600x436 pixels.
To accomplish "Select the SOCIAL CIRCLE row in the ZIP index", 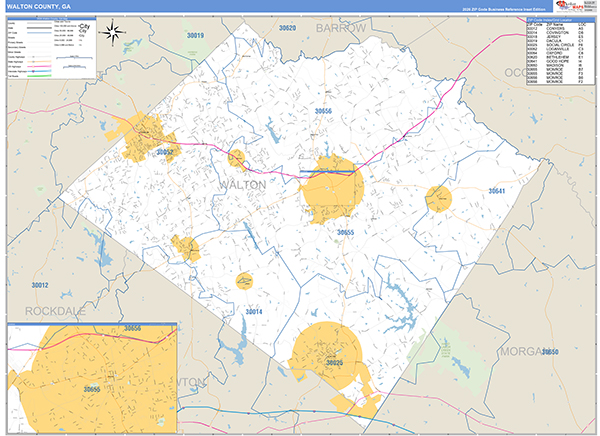I will click(560, 45).
